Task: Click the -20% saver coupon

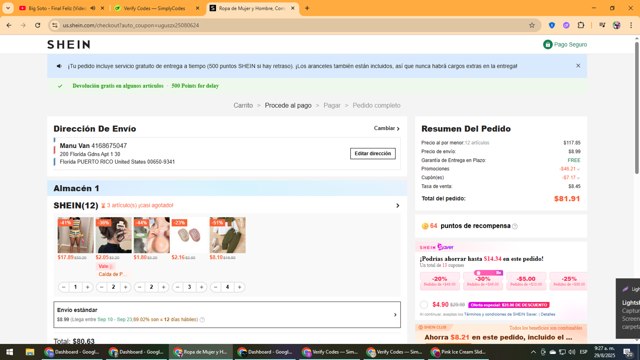Action: [x=440, y=281]
